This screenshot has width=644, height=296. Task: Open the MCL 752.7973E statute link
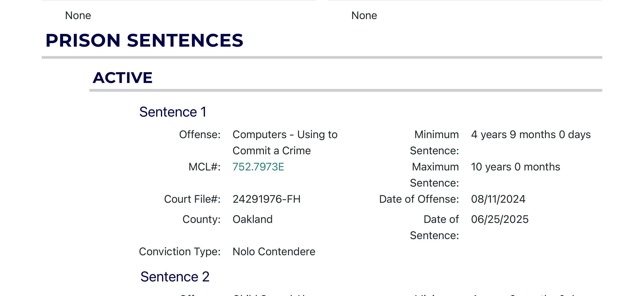pyautogui.click(x=258, y=167)
